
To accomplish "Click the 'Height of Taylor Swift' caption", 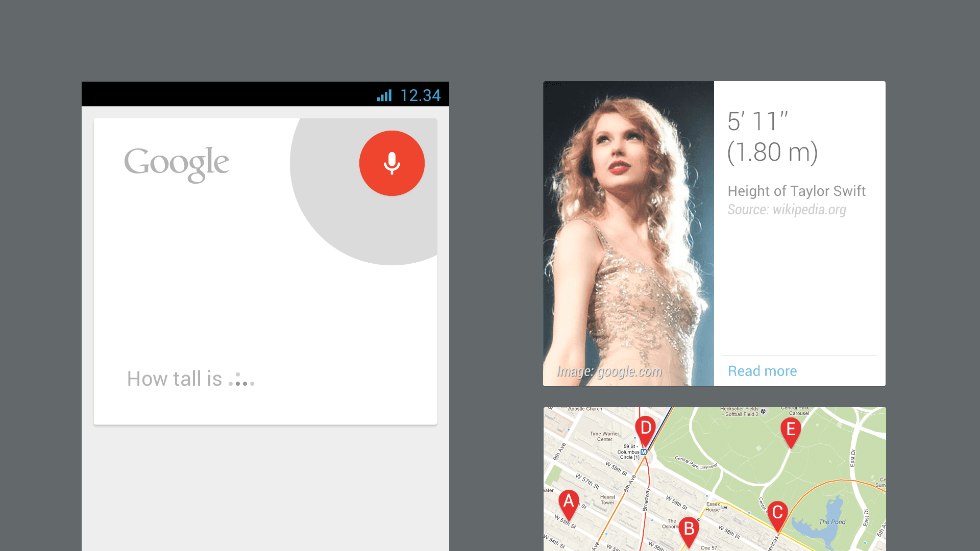I will (796, 191).
